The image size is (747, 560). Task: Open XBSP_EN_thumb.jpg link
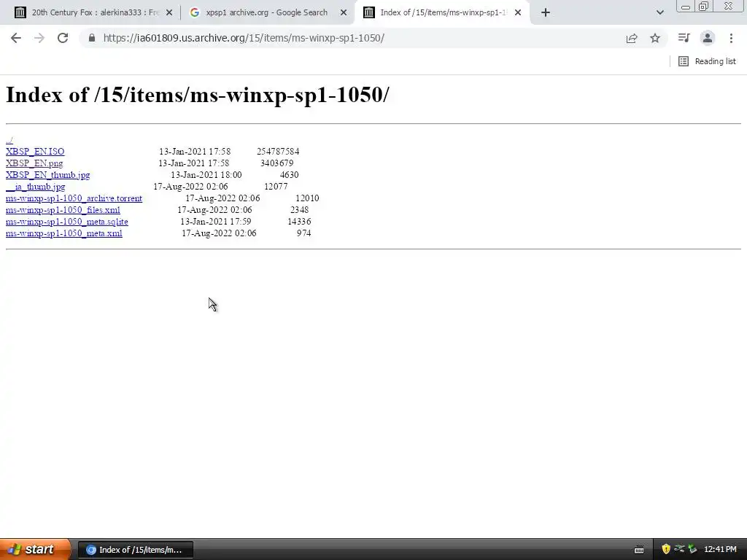click(47, 175)
